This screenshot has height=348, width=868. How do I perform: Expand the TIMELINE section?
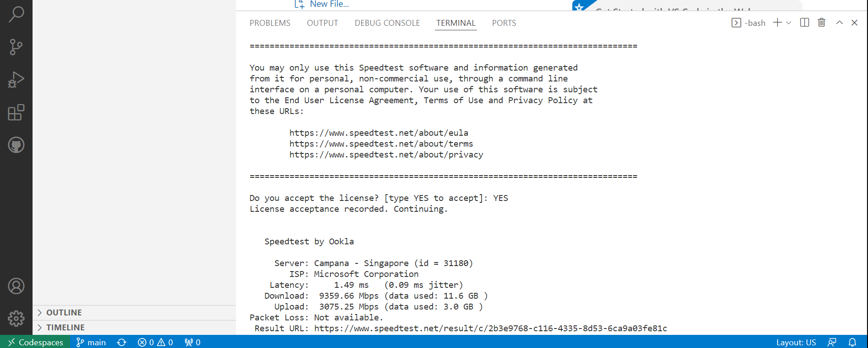134,328
